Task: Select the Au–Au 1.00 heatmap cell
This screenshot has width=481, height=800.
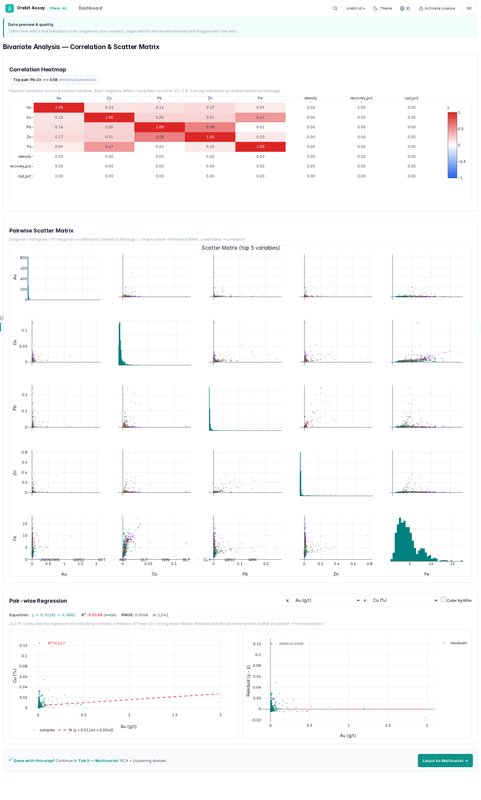Action: pyautogui.click(x=59, y=108)
